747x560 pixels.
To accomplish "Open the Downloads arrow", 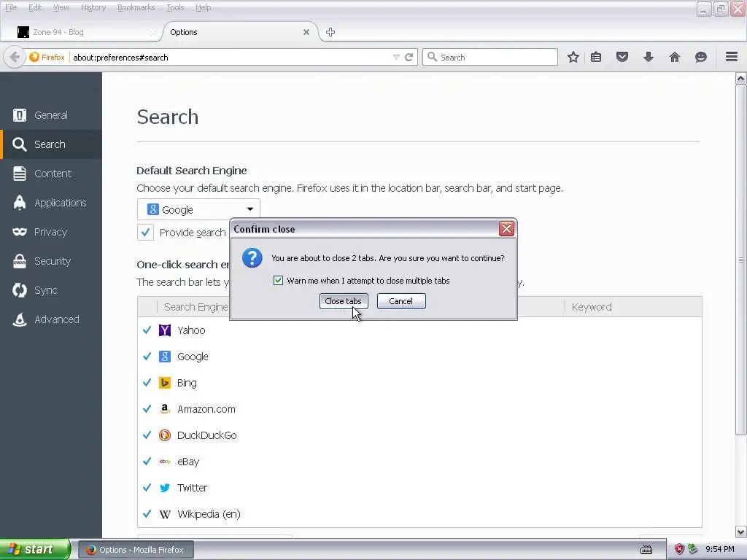I will click(649, 57).
